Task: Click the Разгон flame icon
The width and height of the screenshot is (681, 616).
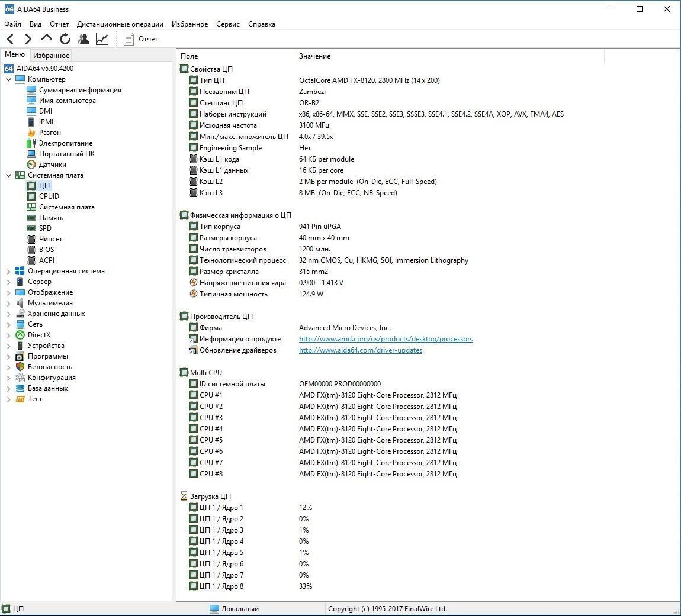Action: tap(31, 133)
